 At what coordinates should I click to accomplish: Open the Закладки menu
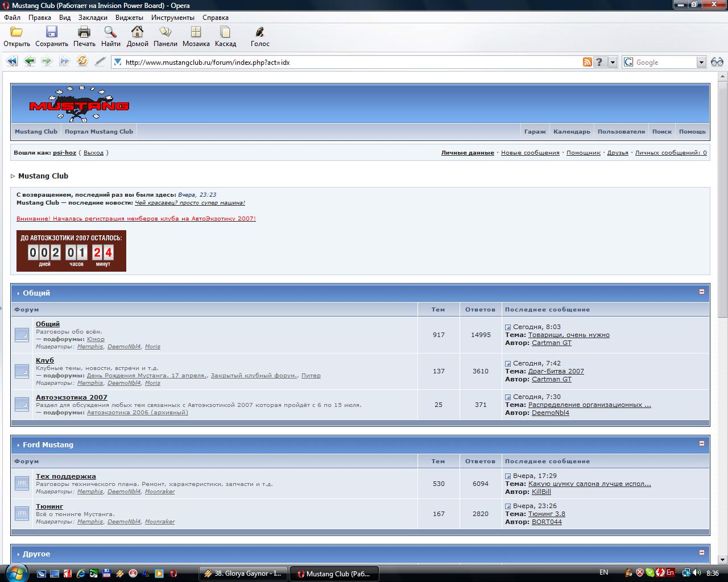(93, 18)
